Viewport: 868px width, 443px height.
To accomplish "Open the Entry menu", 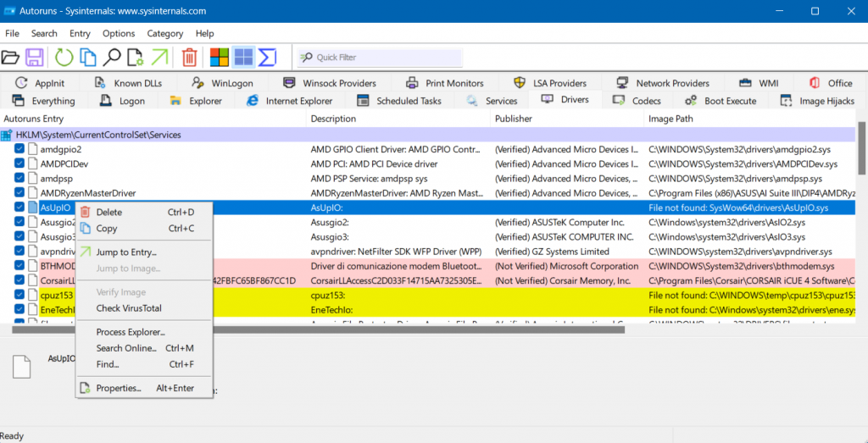I will click(80, 33).
